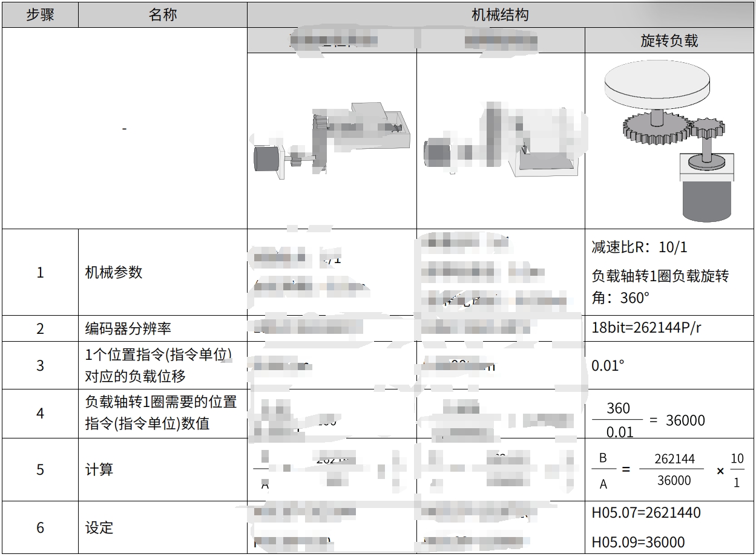Click the 机械结构 header cell
The height and width of the screenshot is (557, 756).
500,15
